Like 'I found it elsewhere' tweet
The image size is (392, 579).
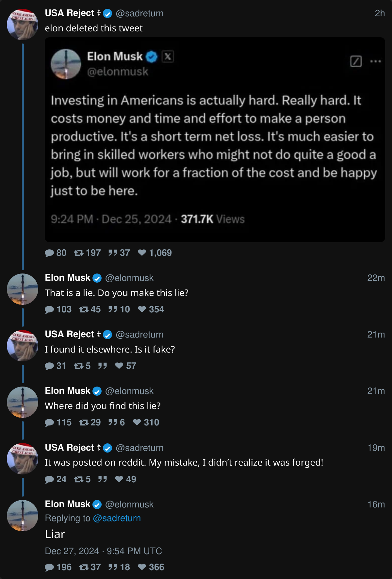[x=119, y=366]
